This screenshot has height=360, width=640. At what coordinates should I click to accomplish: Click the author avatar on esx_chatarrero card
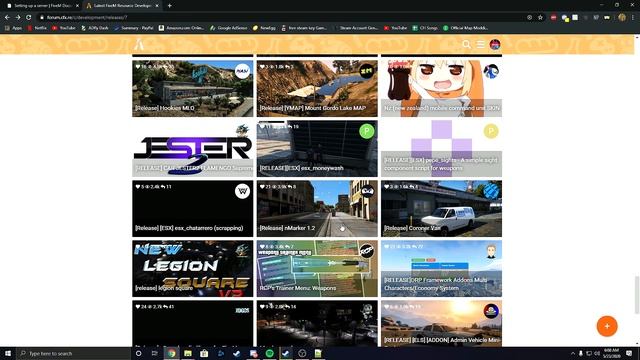tap(242, 191)
